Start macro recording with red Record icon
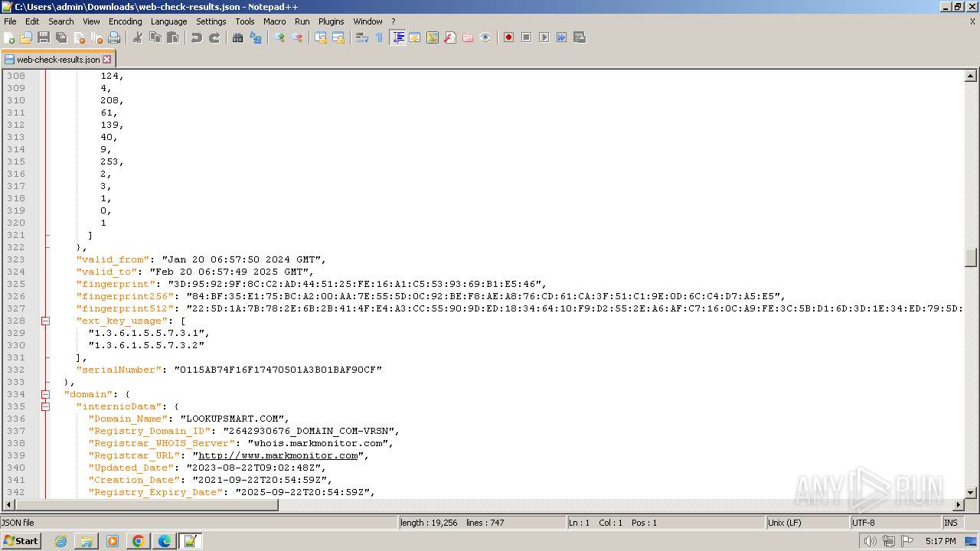 (508, 37)
